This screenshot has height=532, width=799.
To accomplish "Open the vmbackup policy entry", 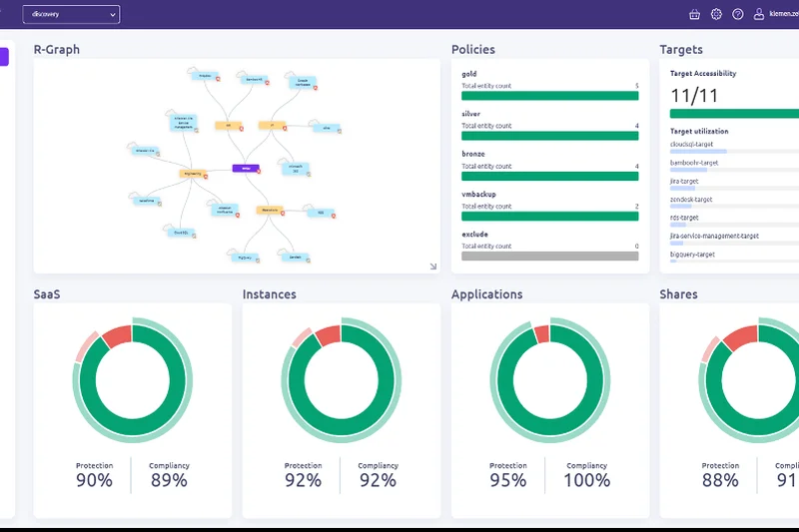I will pyautogui.click(x=478, y=194).
